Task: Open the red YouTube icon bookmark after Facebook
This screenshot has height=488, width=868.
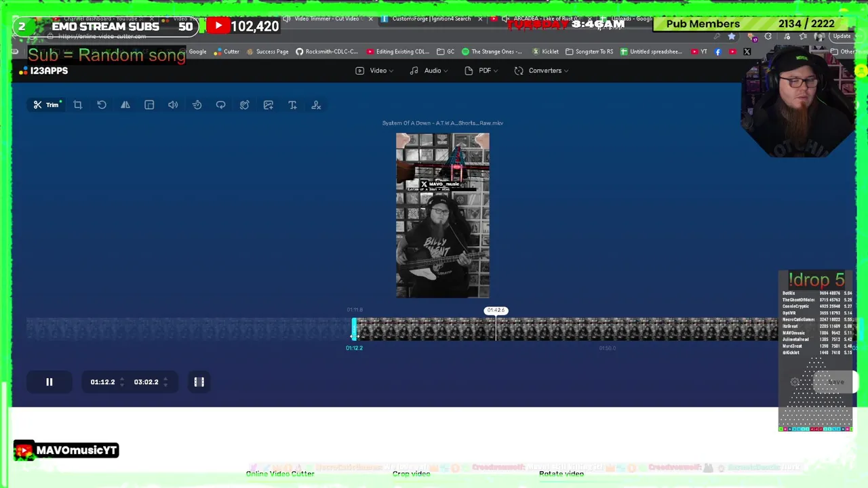Action: pos(732,52)
